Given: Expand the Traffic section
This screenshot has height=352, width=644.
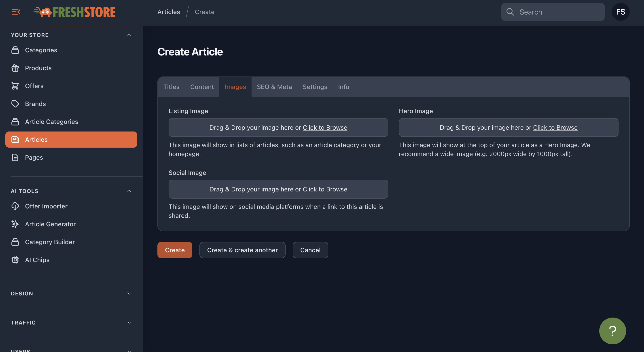Looking at the screenshot, I should (129, 322).
